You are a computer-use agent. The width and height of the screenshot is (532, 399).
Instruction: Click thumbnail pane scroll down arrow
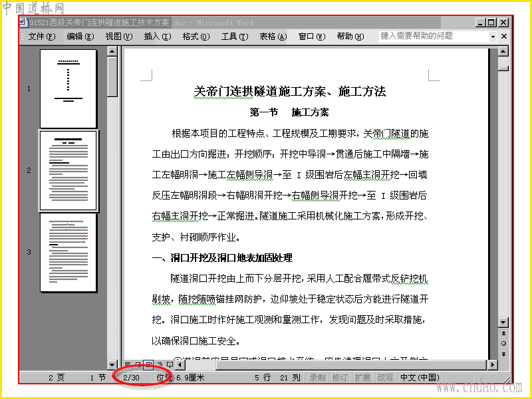point(112,364)
